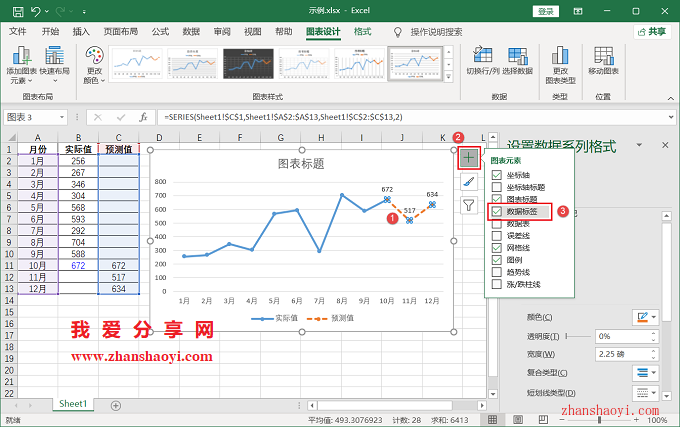This screenshot has width=680, height=427.
Task: Select the Sheet1 tab
Action: pos(73,404)
